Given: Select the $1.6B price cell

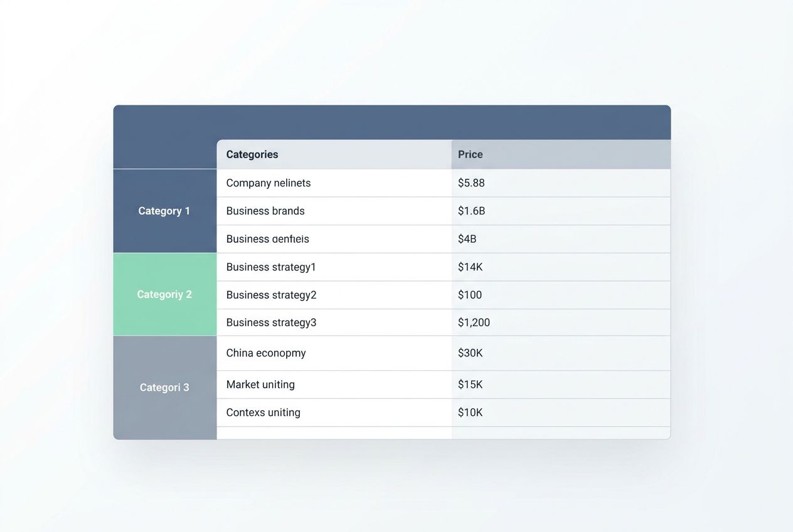Looking at the screenshot, I should (471, 210).
